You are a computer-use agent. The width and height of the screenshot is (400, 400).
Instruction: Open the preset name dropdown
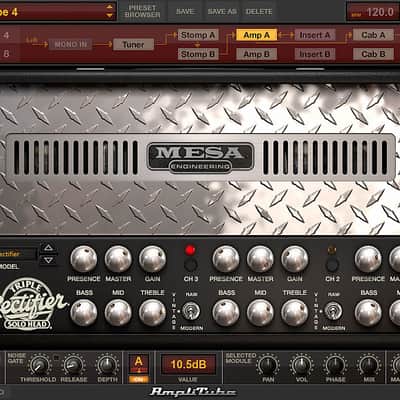pyautogui.click(x=57, y=11)
